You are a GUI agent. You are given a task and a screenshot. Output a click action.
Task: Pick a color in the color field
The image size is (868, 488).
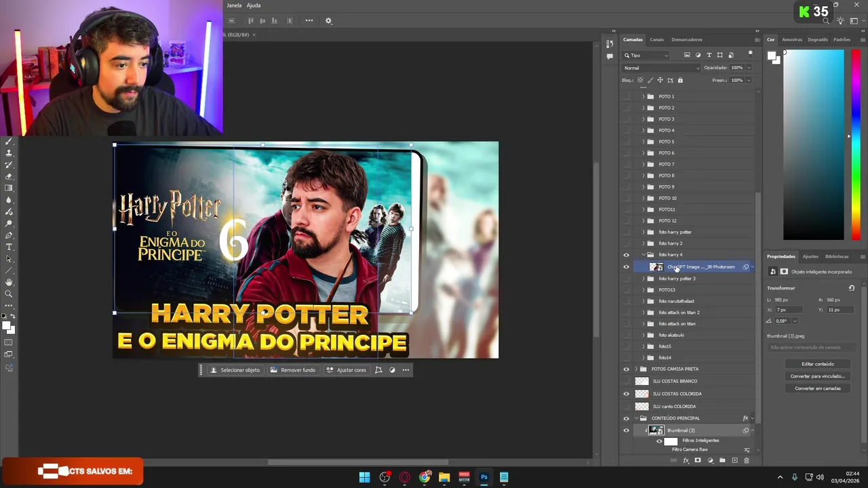[814, 145]
